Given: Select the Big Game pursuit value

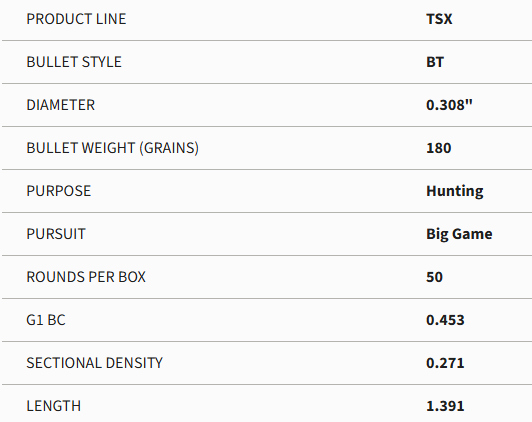Looking at the screenshot, I should click(459, 234).
